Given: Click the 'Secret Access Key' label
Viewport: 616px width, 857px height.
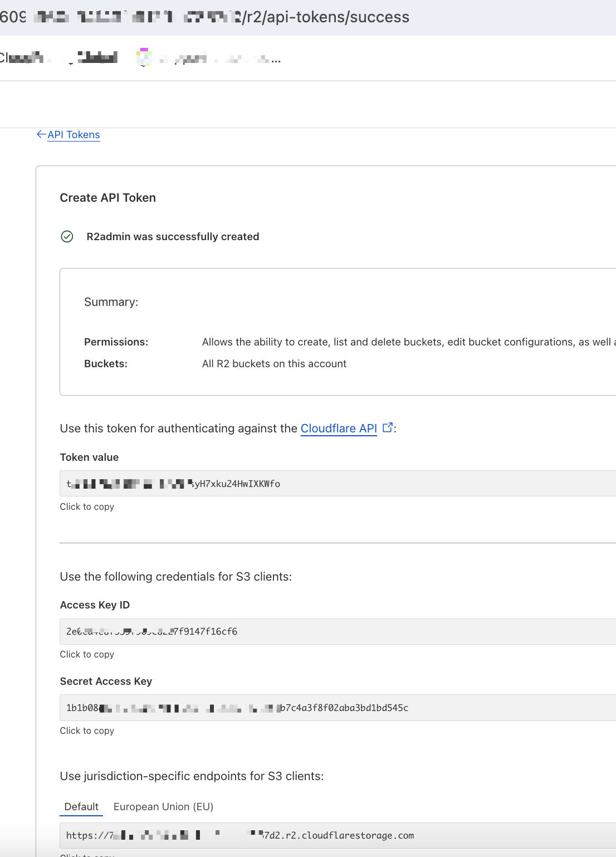Looking at the screenshot, I should pyautogui.click(x=106, y=681).
